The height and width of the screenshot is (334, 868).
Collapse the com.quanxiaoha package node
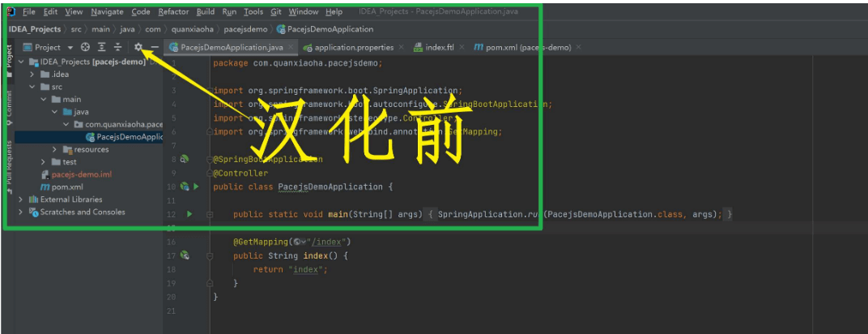(x=66, y=125)
